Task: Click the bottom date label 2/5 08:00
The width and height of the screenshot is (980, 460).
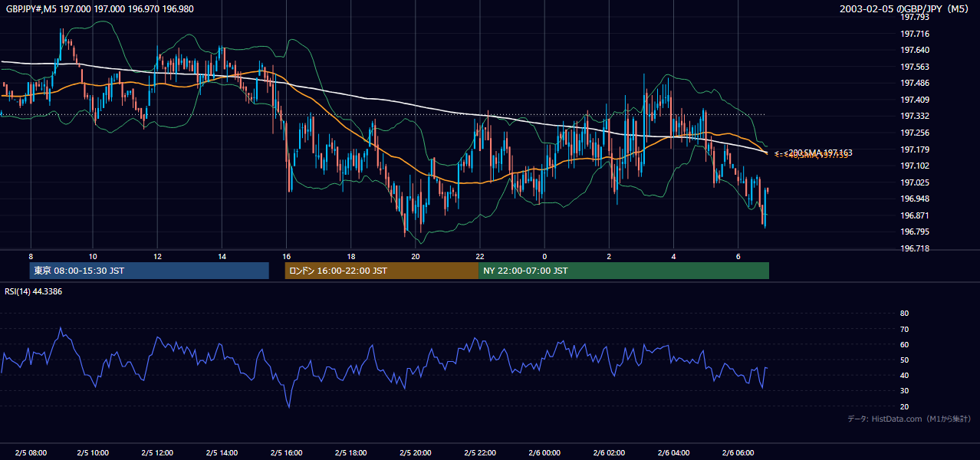Action: coord(30,452)
